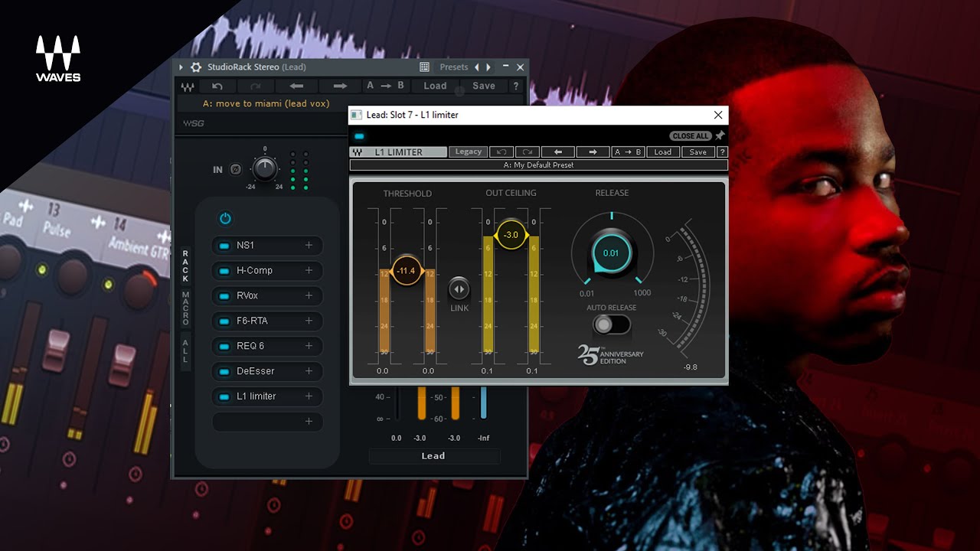The image size is (980, 551).
Task: Click the Waves logo in StudioRack toolbar
Action: coord(188,86)
